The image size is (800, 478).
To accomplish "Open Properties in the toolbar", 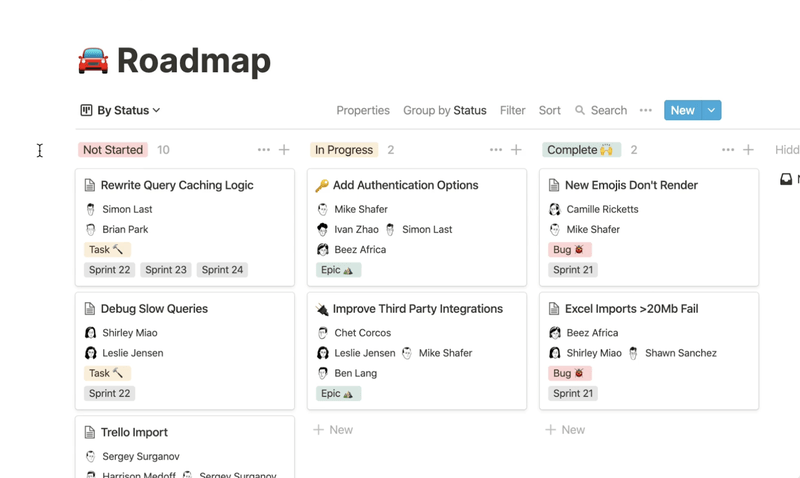I will pyautogui.click(x=363, y=110).
